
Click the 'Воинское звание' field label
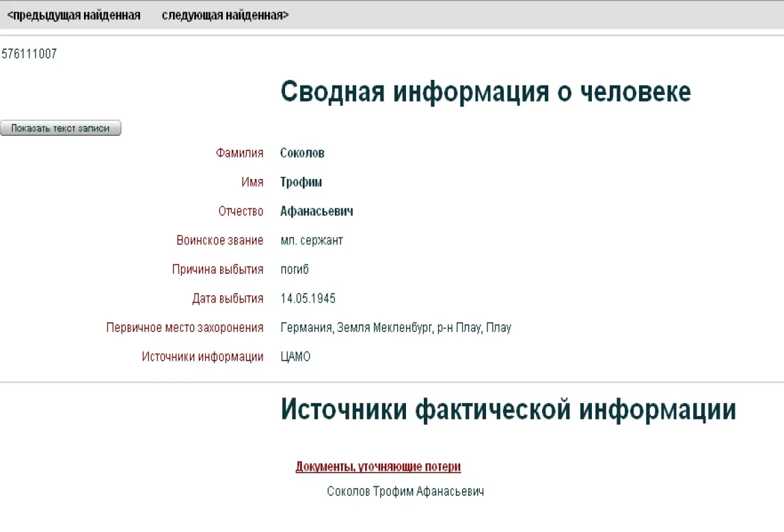tap(219, 240)
